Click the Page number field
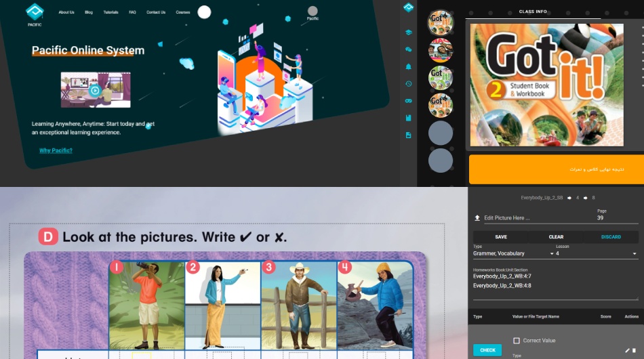The height and width of the screenshot is (359, 644). (x=618, y=218)
